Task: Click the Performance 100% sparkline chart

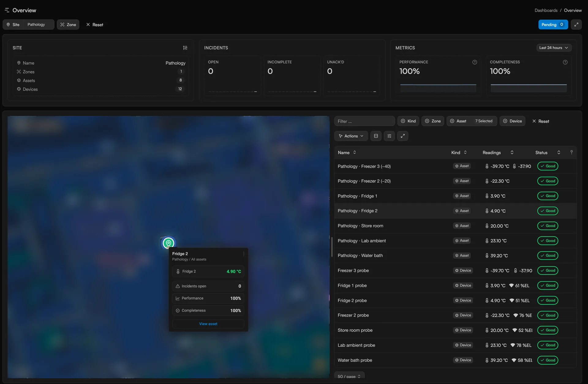Action: tap(438, 88)
